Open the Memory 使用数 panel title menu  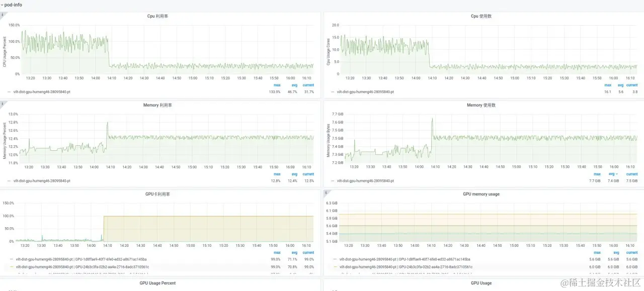(x=481, y=105)
